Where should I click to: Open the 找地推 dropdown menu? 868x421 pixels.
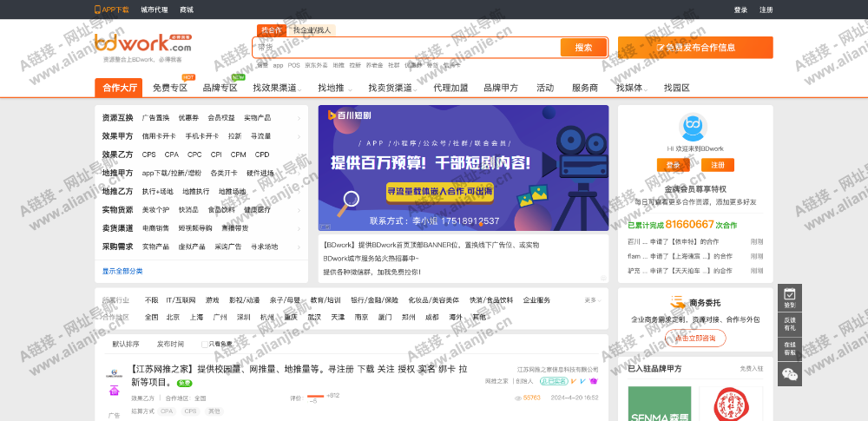335,88
